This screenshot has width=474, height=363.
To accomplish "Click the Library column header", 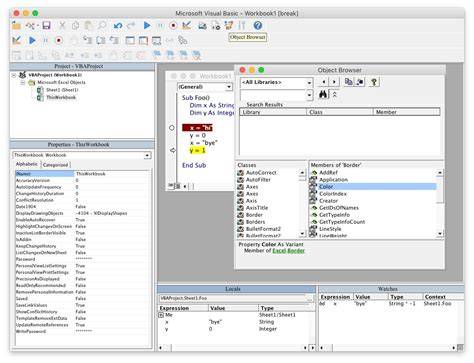I will point(273,112).
